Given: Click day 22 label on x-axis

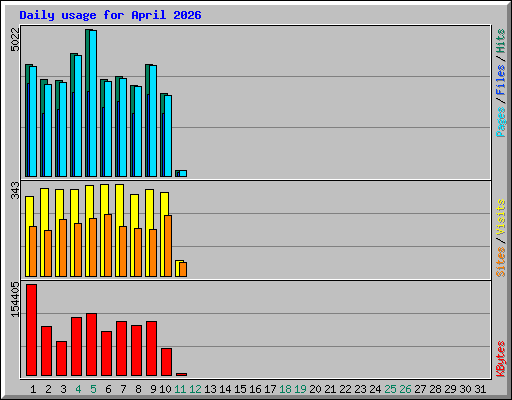Looking at the screenshot, I should (345, 389).
